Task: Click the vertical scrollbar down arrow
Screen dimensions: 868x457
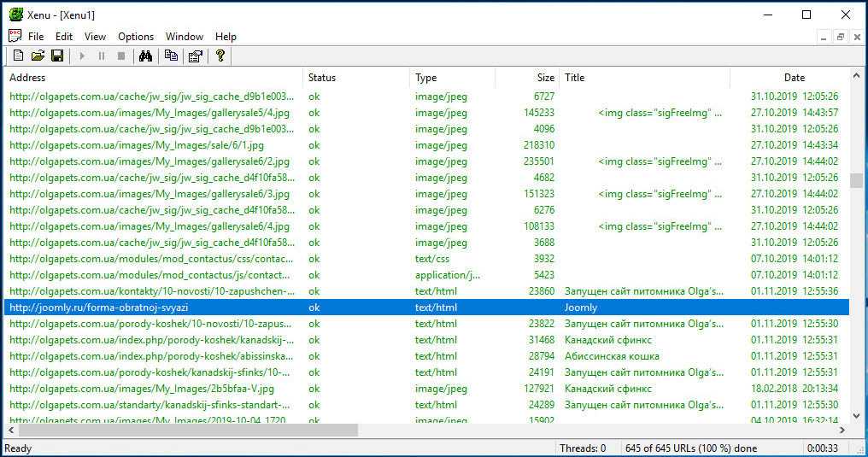Action: (856, 415)
